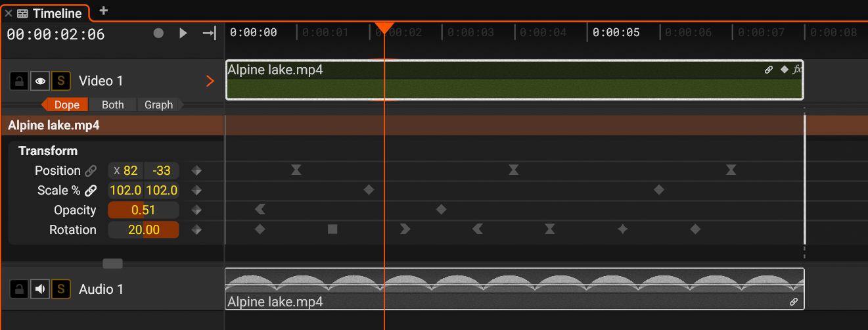Screen dimensions: 868x330
Task: Toggle the Scale keyframe navigator diamond
Action: (196, 191)
